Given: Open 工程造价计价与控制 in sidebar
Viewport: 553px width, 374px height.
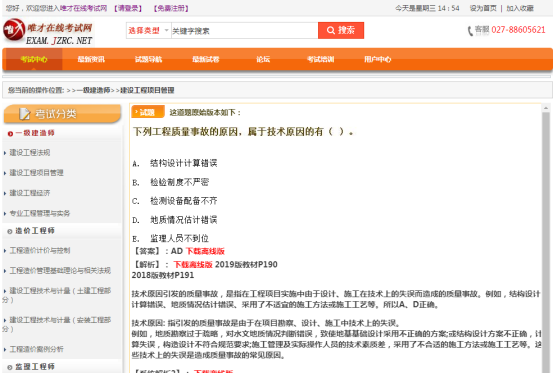Looking at the screenshot, I should [40, 251].
